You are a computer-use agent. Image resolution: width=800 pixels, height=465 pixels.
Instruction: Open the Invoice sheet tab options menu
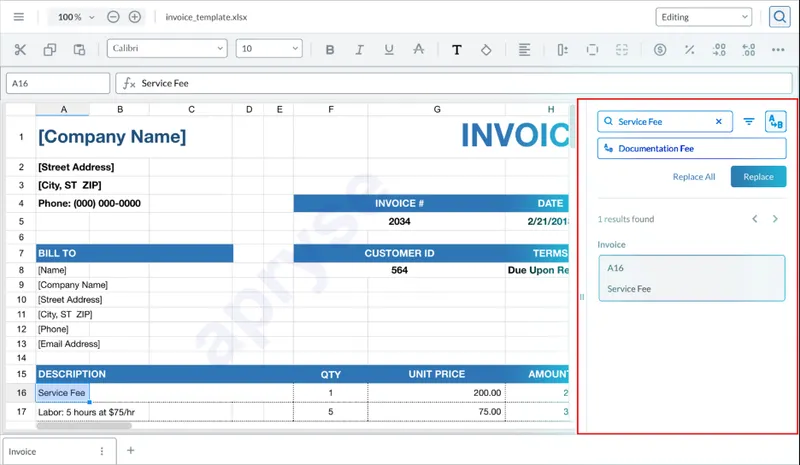pyautogui.click(x=102, y=451)
